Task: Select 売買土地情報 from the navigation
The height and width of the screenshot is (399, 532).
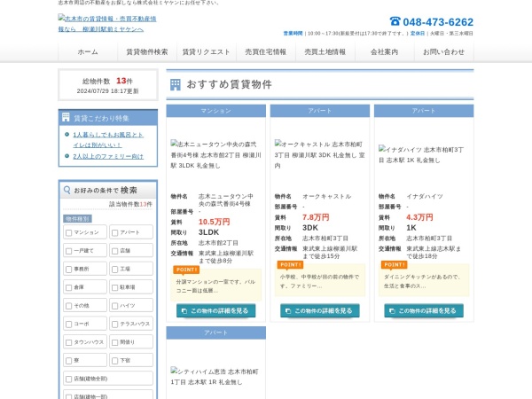Action: [x=325, y=52]
